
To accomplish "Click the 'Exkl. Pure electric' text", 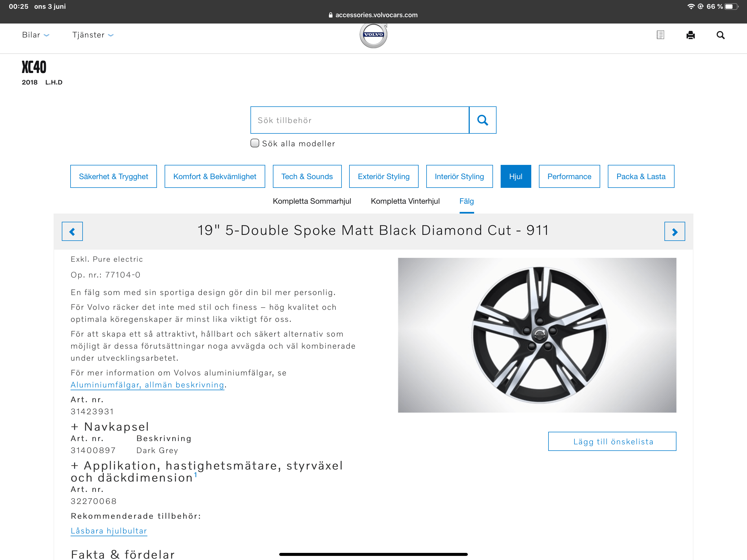I will pos(107,259).
